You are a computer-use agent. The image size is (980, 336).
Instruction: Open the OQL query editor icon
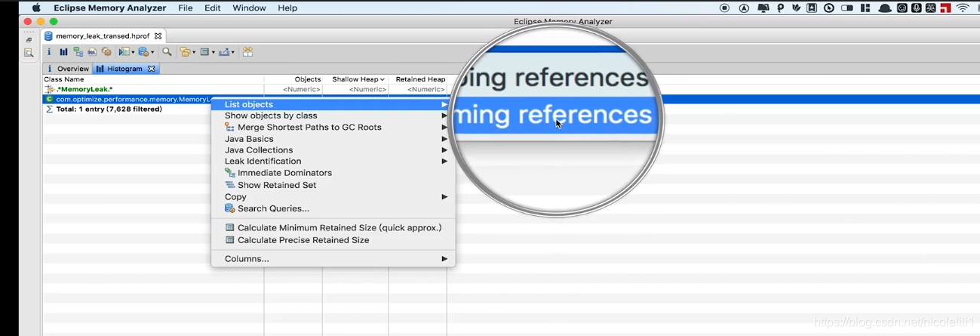92,52
